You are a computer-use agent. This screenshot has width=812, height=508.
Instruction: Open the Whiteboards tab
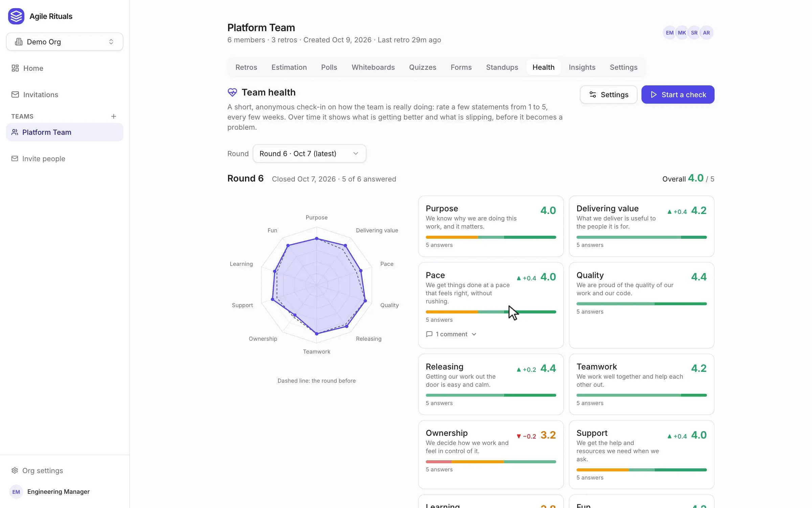tap(373, 67)
